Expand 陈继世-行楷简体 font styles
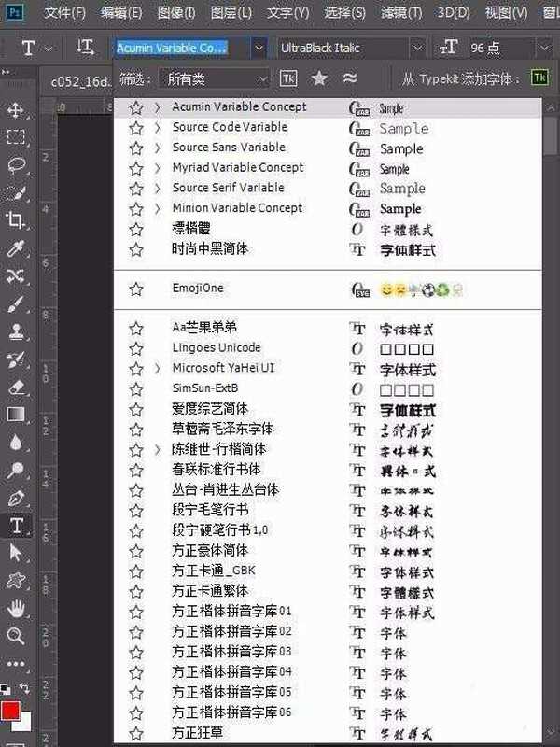This screenshot has width=560, height=747. 157,450
